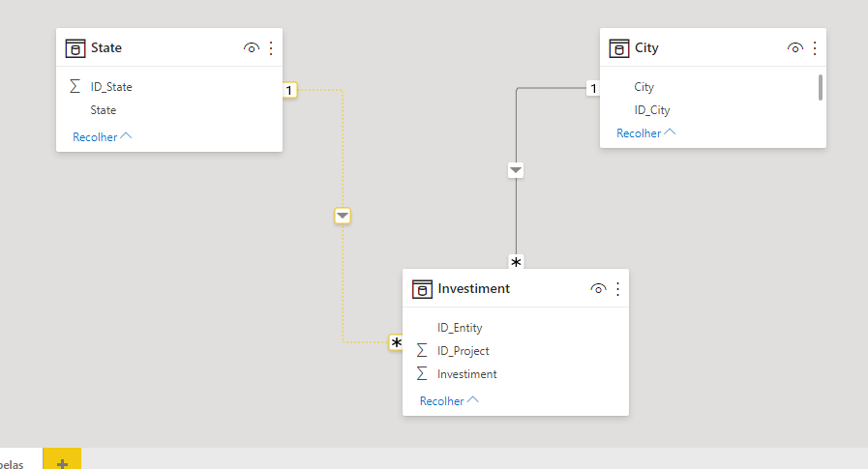Image resolution: width=868 pixels, height=469 pixels.
Task: Click the '1' cardinality marker on State
Action: click(x=289, y=90)
